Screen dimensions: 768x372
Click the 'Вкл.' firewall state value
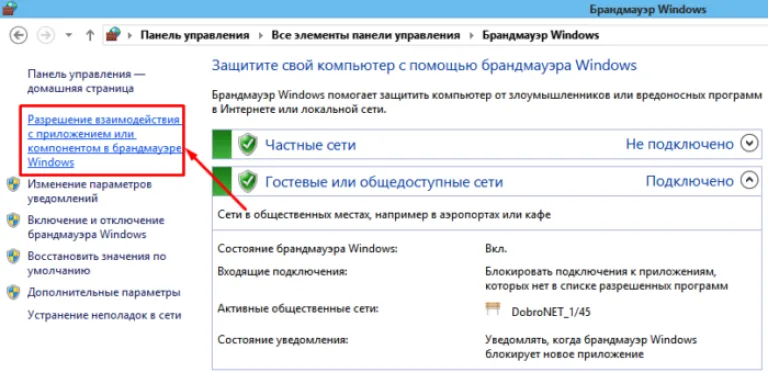[x=496, y=249]
